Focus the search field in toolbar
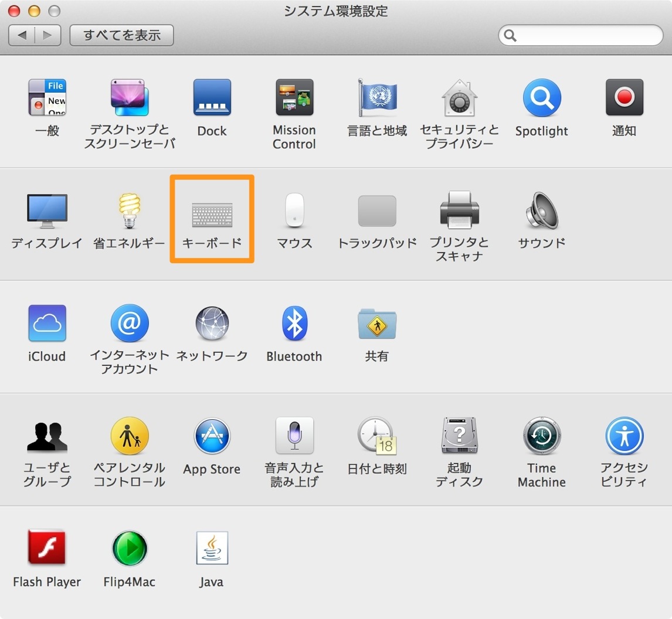The width and height of the screenshot is (672, 619). 581,35
